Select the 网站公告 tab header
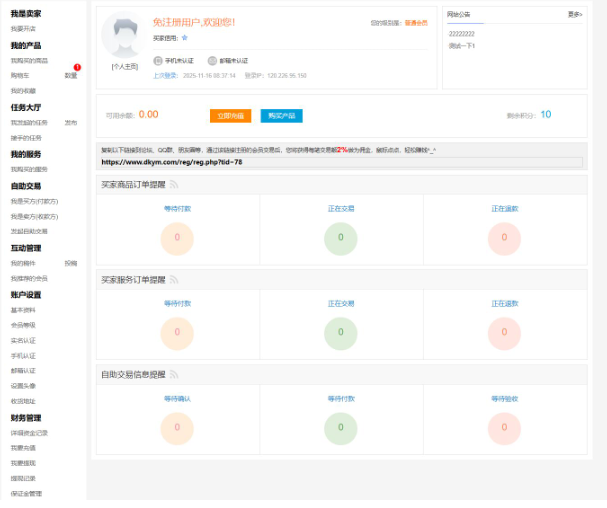The height and width of the screenshot is (508, 607). (x=458, y=15)
